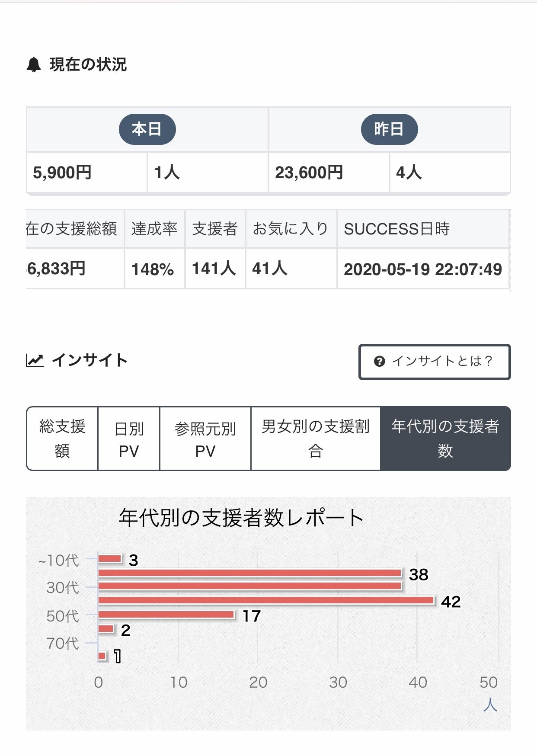Click the 昨日 badge
Viewport: 537px width, 756px height.
[389, 129]
